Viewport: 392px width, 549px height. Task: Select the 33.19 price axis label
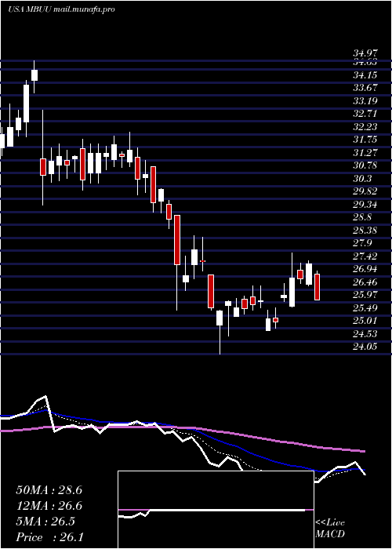[365, 101]
